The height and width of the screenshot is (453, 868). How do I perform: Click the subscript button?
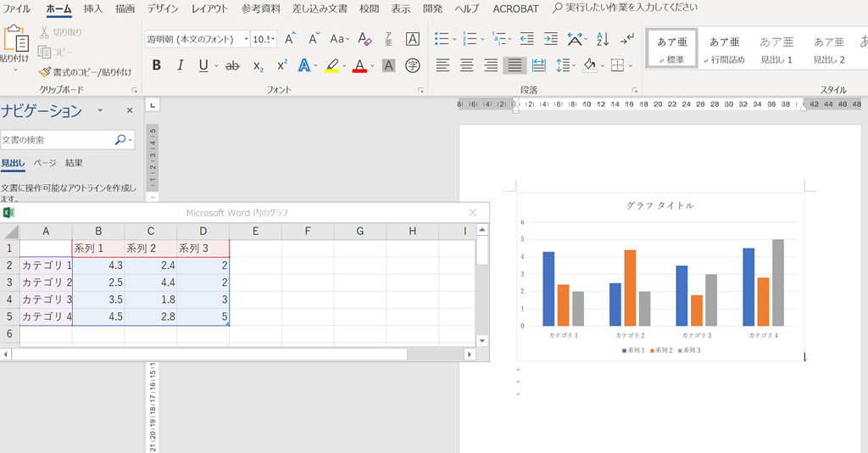pyautogui.click(x=258, y=65)
